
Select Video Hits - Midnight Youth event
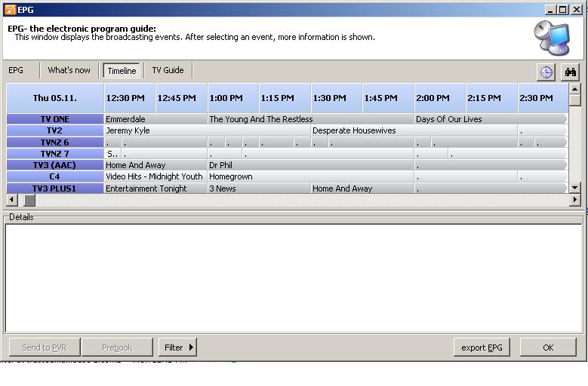[x=155, y=176]
